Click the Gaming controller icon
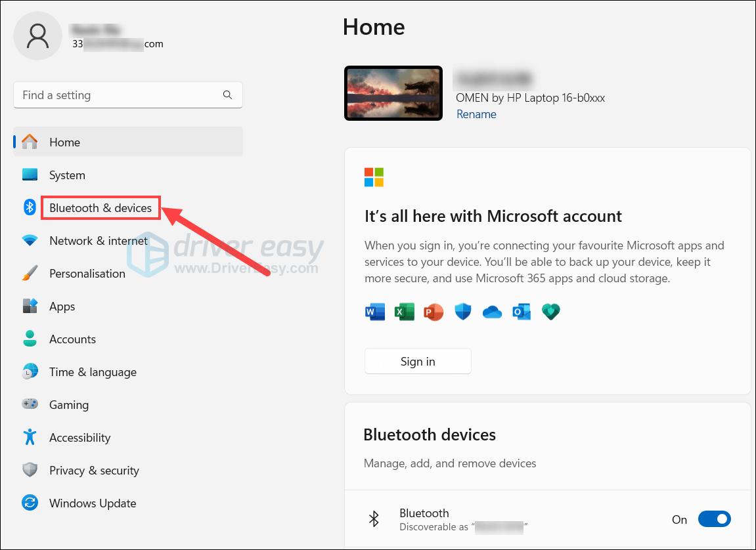The height and width of the screenshot is (550, 756). click(x=30, y=404)
